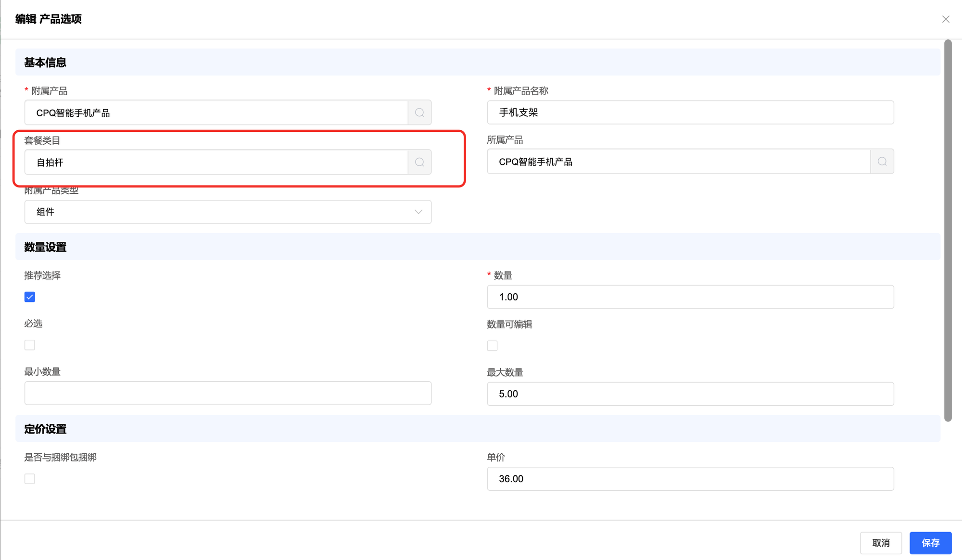Click the dialog vertical scrollbar
Screen dimensions: 962x560
(x=948, y=231)
